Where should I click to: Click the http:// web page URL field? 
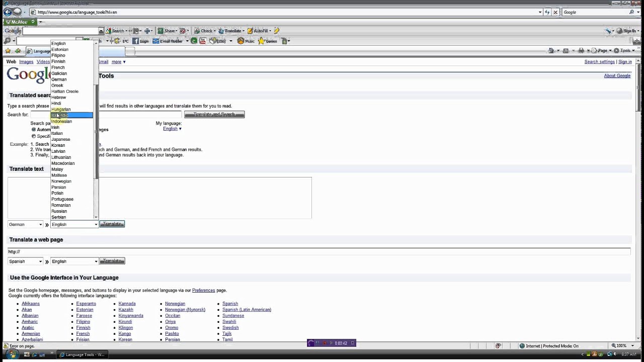[319, 251]
